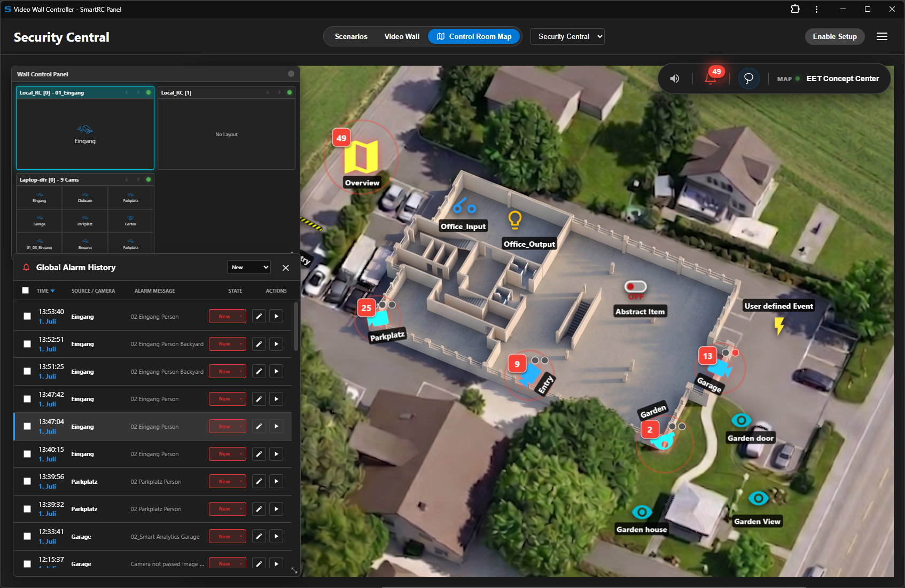
Task: Open the Security Central dropdown
Action: click(x=567, y=36)
